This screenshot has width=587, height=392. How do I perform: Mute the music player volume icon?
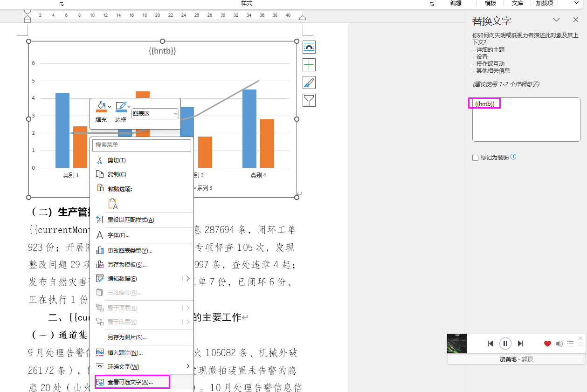pos(559,344)
